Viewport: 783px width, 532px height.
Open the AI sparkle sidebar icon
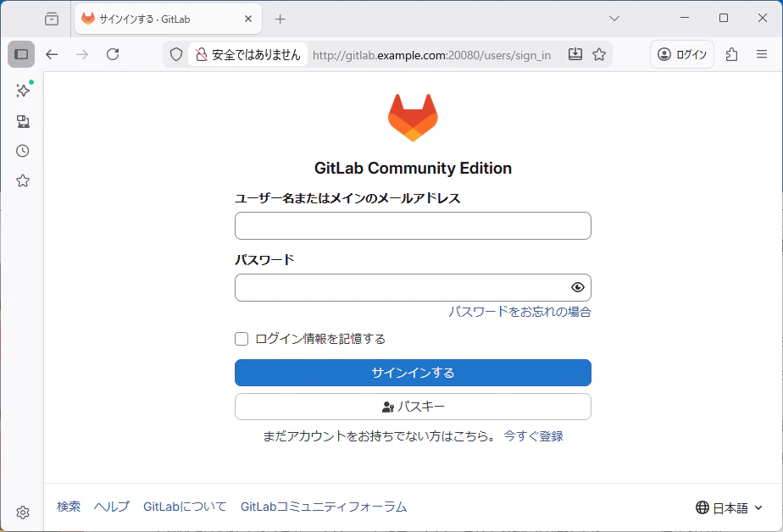(23, 91)
